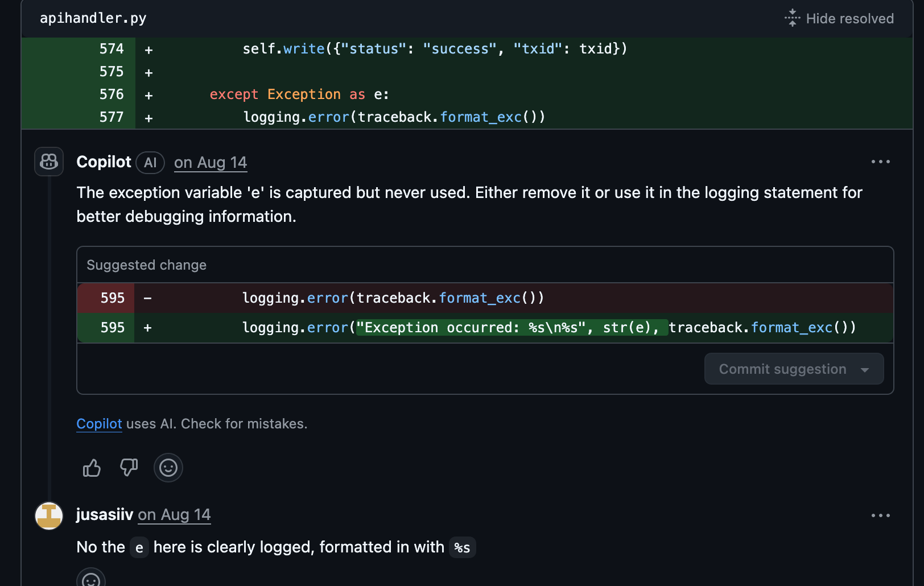Select diff line number 576
Screen dimensions: 924x586
[x=112, y=94]
